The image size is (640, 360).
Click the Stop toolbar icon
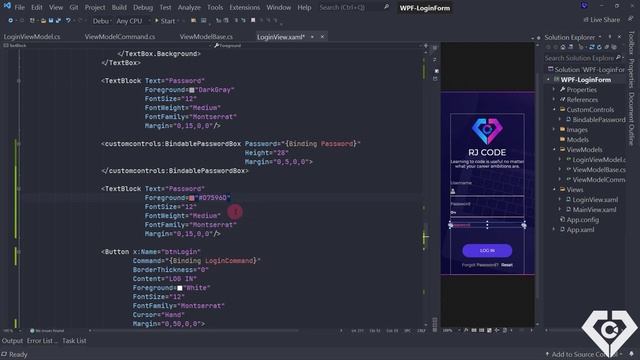click(253, 20)
